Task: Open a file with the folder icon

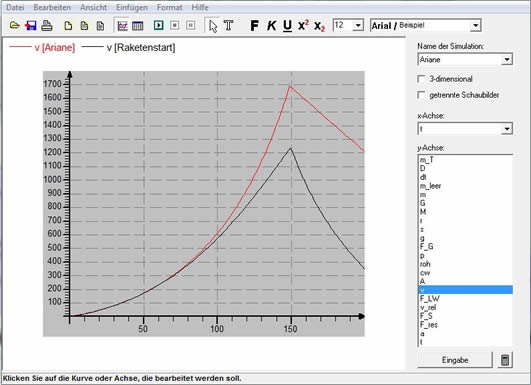Action: [x=14, y=25]
